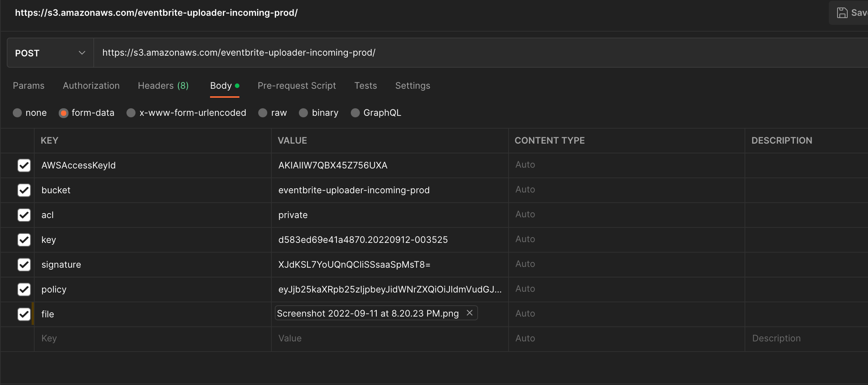Open the Settings tab

coord(413,86)
